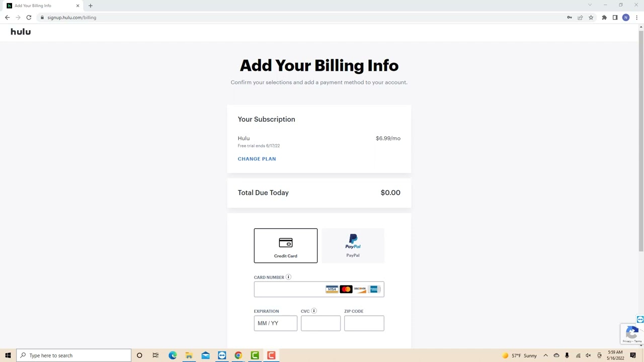Open the 57°F Sunny weather widget
The image size is (644, 362).
(520, 355)
